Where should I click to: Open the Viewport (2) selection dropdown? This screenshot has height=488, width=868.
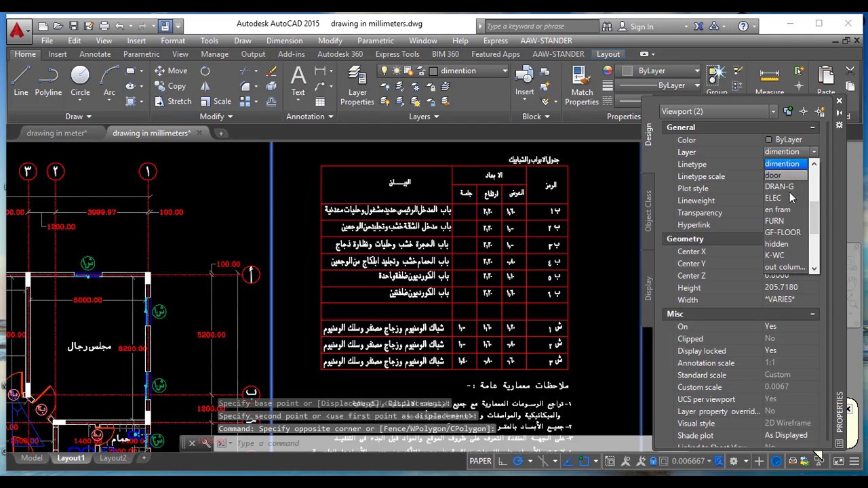(719, 111)
